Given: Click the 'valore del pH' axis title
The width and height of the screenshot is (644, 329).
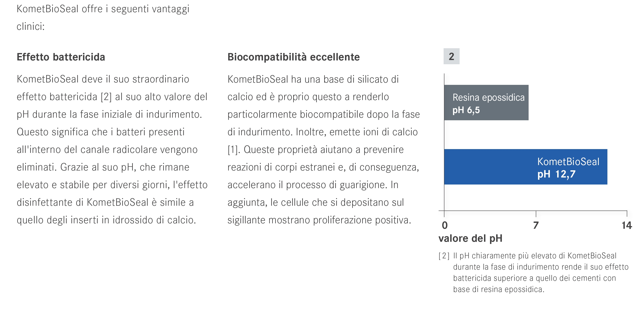Looking at the screenshot, I should tap(470, 238).
